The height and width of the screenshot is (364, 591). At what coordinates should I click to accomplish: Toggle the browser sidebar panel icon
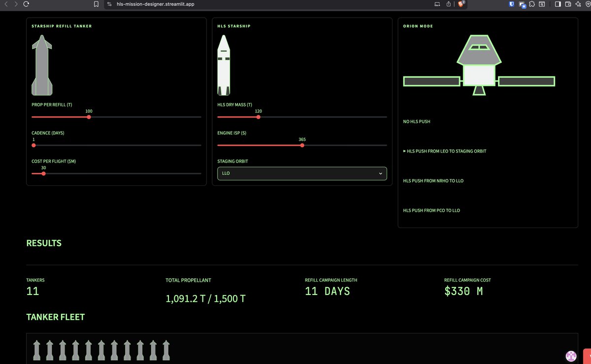pyautogui.click(x=558, y=4)
